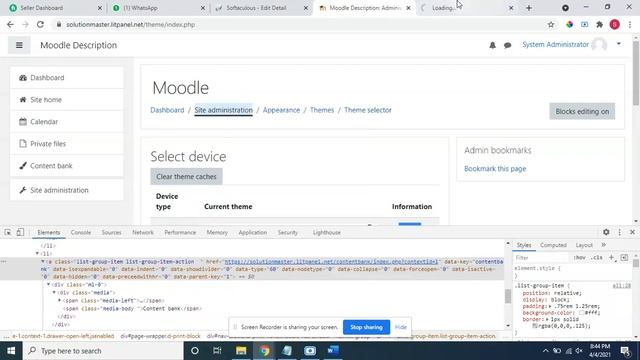Screen dimensions: 640x360
Task: Toggle the :hov element state button
Action: (x=579, y=258)
